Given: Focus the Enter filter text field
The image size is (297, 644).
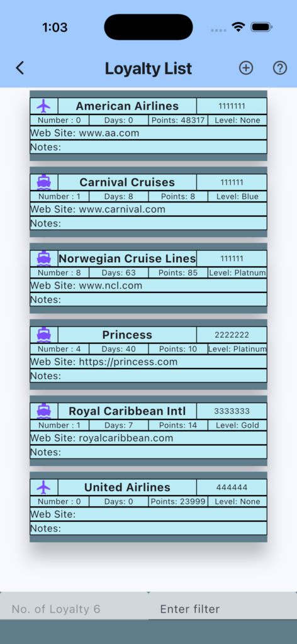Looking at the screenshot, I should click(223, 609).
